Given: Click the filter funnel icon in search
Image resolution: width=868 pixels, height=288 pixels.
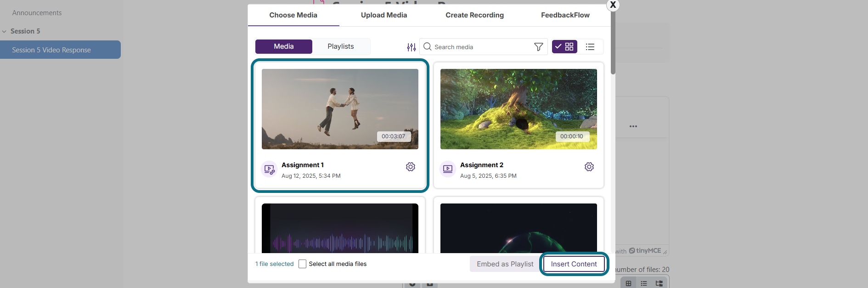Looking at the screenshot, I should pyautogui.click(x=539, y=47).
